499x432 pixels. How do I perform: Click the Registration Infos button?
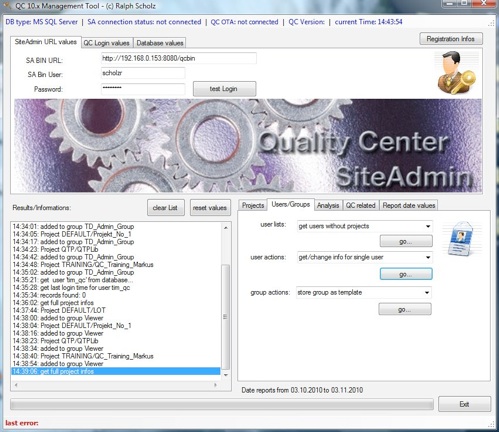(x=451, y=39)
